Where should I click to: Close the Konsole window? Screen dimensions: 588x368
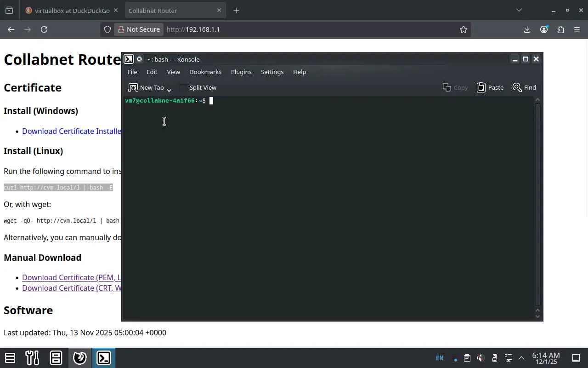tap(536, 59)
